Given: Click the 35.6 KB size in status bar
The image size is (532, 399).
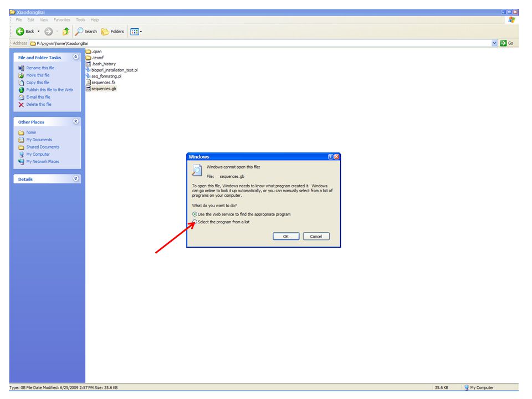Looking at the screenshot, I should (442, 387).
